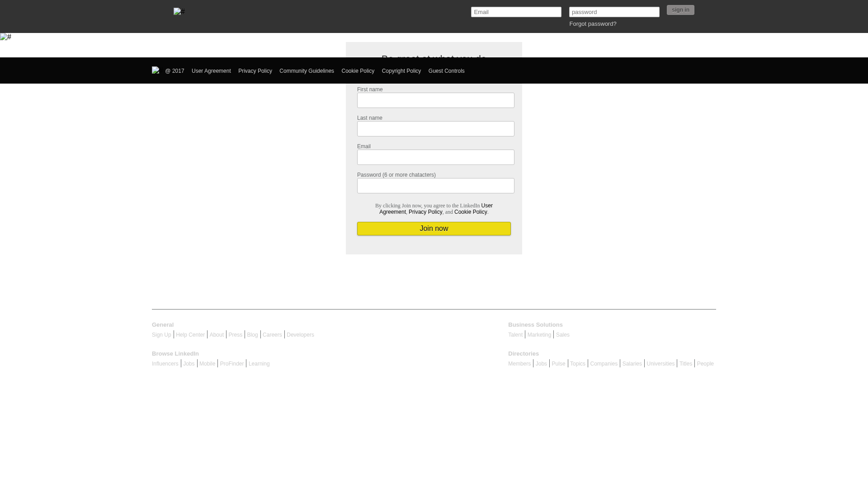Open Sales under Business Solutions
This screenshot has height=488, width=868.
click(x=563, y=335)
